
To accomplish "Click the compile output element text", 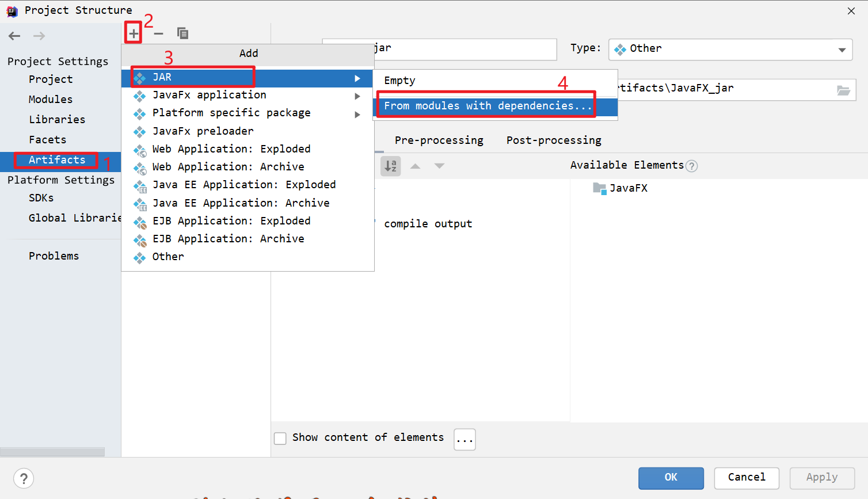I will click(x=428, y=224).
